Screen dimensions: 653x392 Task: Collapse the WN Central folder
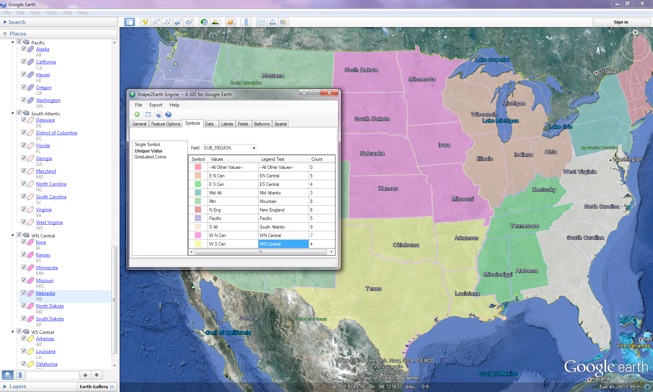click(12, 235)
